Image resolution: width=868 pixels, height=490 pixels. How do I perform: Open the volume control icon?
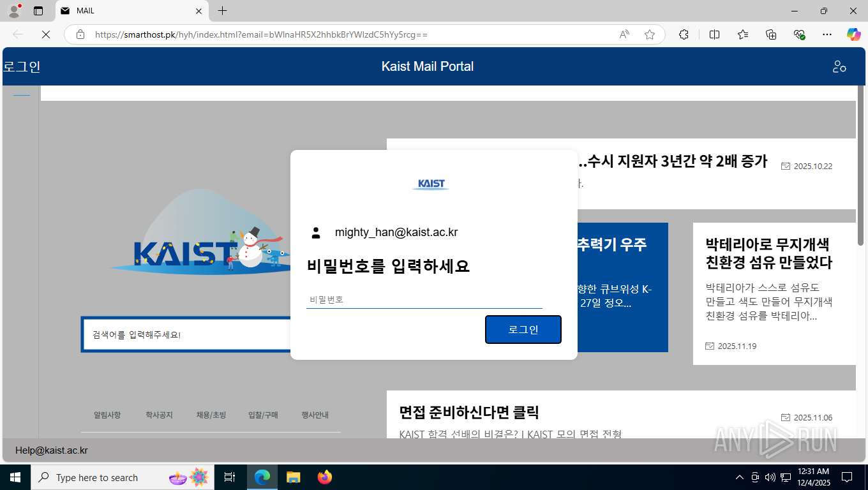coord(770,477)
